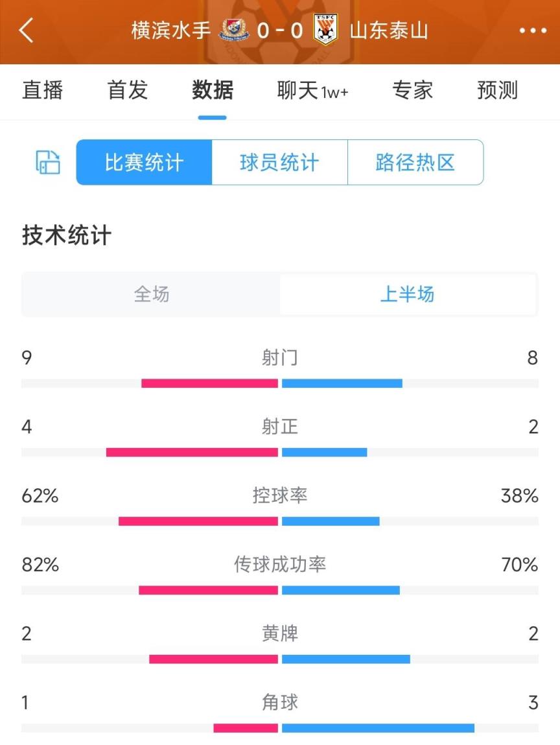The width and height of the screenshot is (560, 745).
Task: Select the 上半场 first half option
Action: coord(407,294)
